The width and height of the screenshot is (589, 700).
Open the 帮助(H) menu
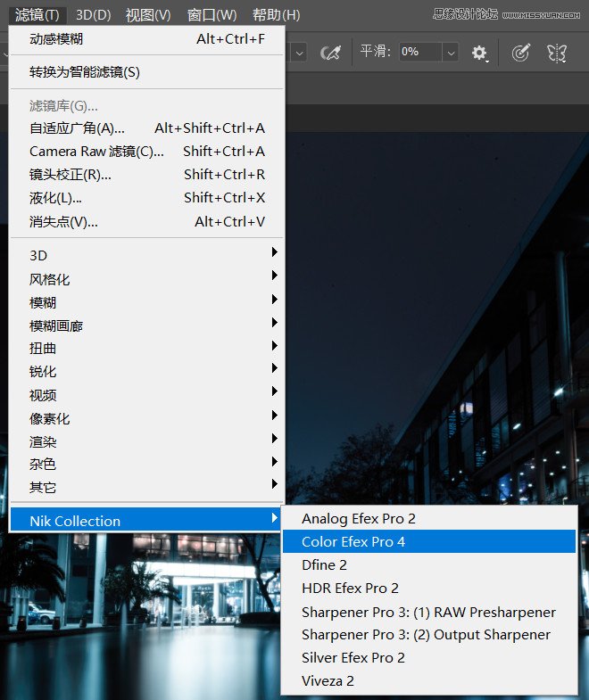click(276, 15)
